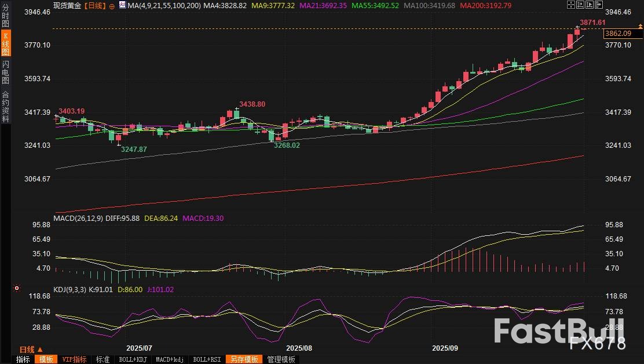Click the 管理模板 button
644x364 pixels.
[x=280, y=359]
